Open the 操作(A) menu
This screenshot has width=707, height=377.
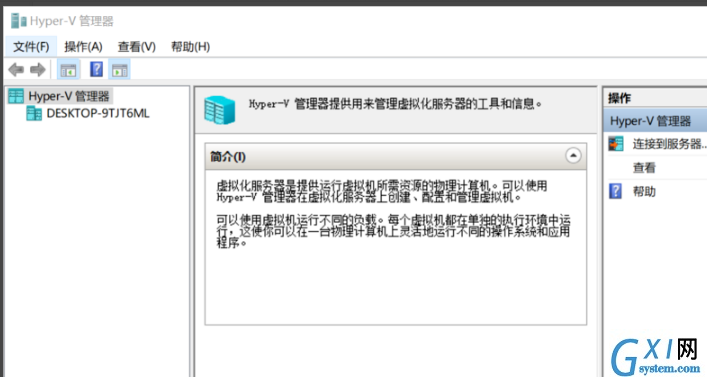click(83, 46)
